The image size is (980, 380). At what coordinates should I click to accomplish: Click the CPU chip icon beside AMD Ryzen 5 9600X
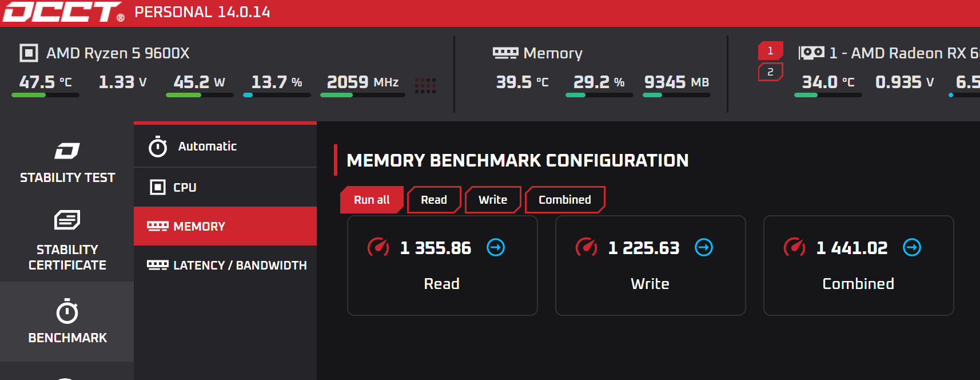click(x=29, y=53)
